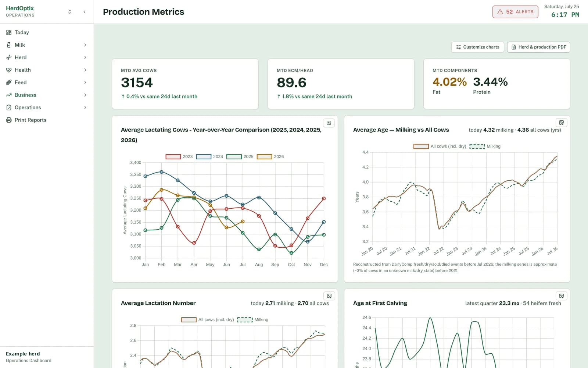
Task: Select the Health menu item
Action: [47, 70]
